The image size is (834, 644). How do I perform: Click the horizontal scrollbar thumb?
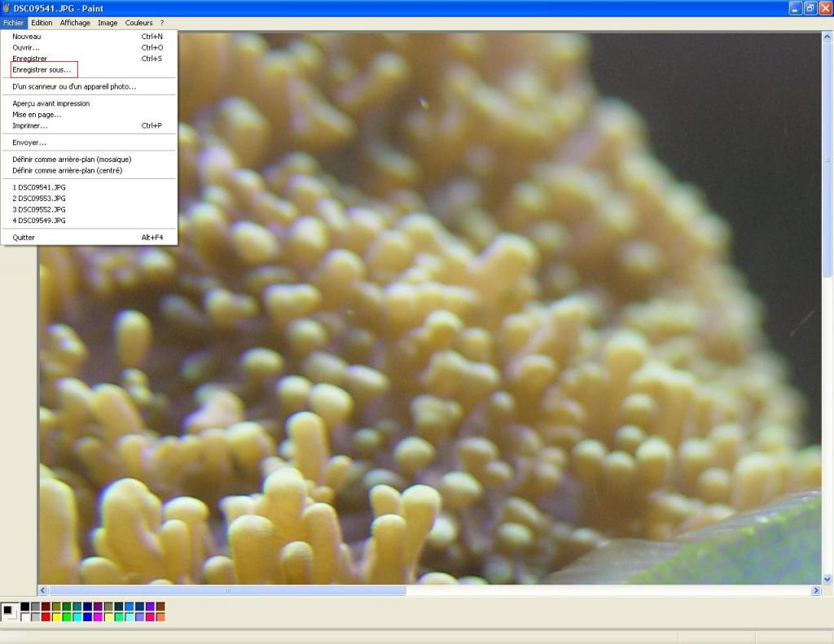coord(228,590)
